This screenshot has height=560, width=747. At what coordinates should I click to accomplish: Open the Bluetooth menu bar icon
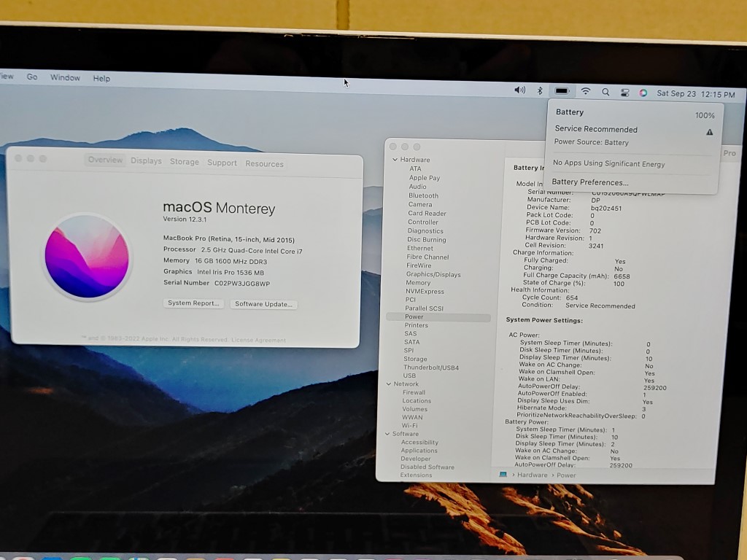click(x=540, y=90)
